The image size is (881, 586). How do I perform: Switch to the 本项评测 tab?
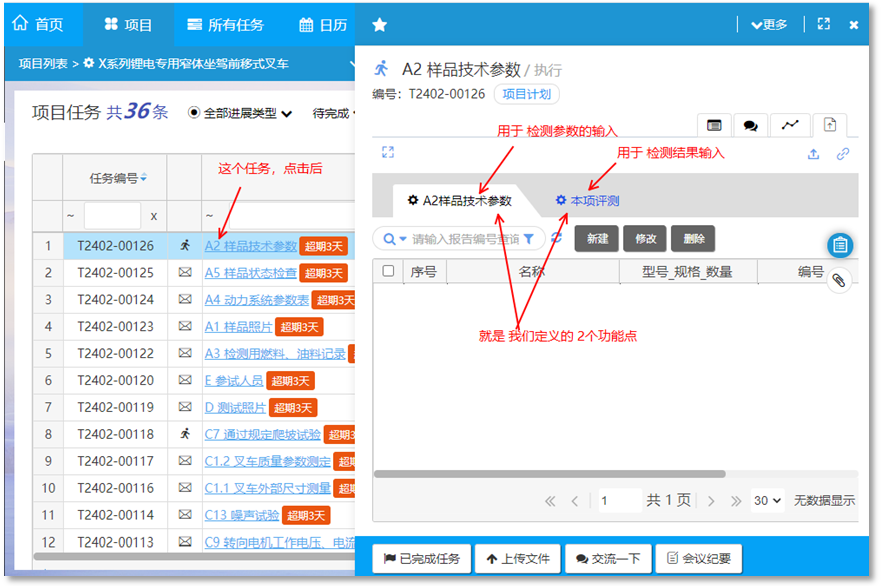[588, 201]
